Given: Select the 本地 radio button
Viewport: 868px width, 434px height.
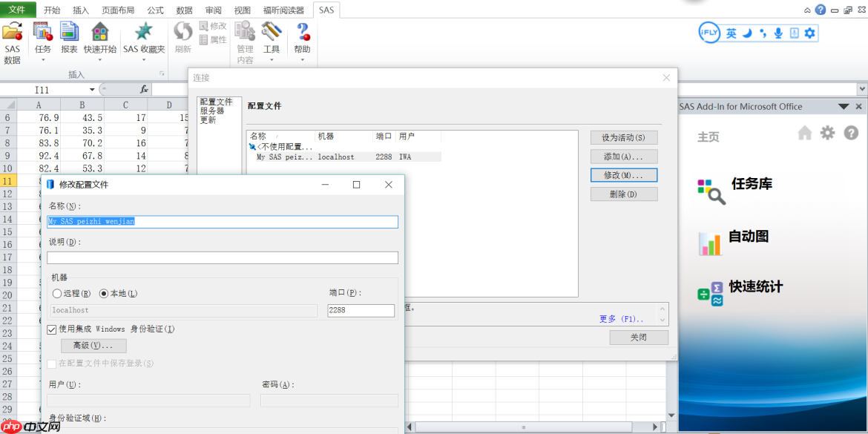Looking at the screenshot, I should coord(104,294).
